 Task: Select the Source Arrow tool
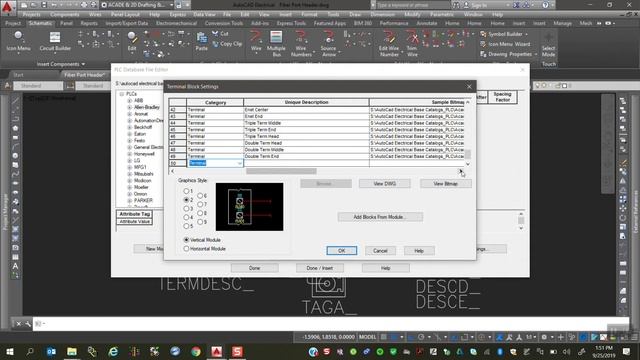328,43
